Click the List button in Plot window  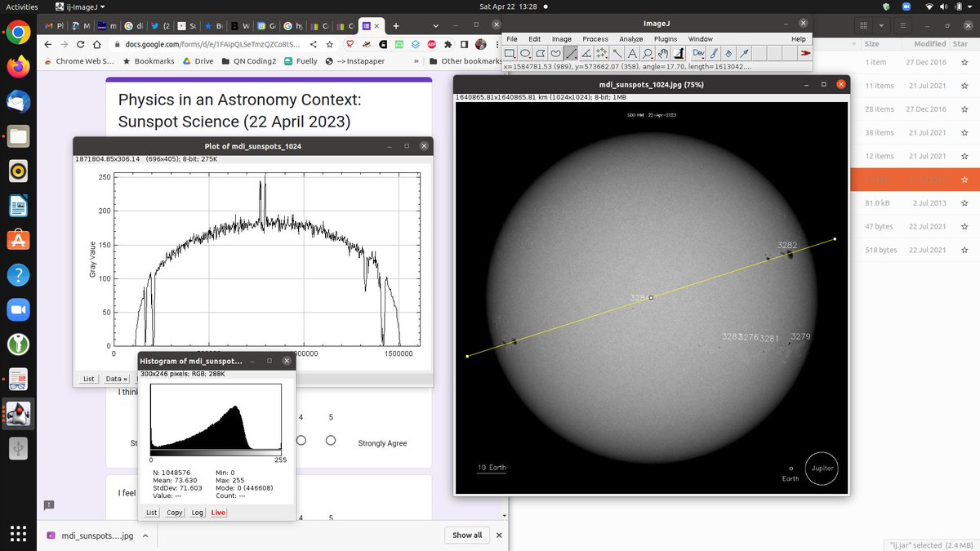(89, 379)
